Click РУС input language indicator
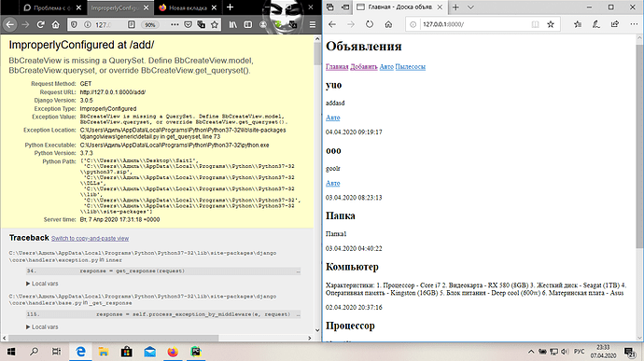This screenshot has width=644, height=361. click(x=579, y=352)
